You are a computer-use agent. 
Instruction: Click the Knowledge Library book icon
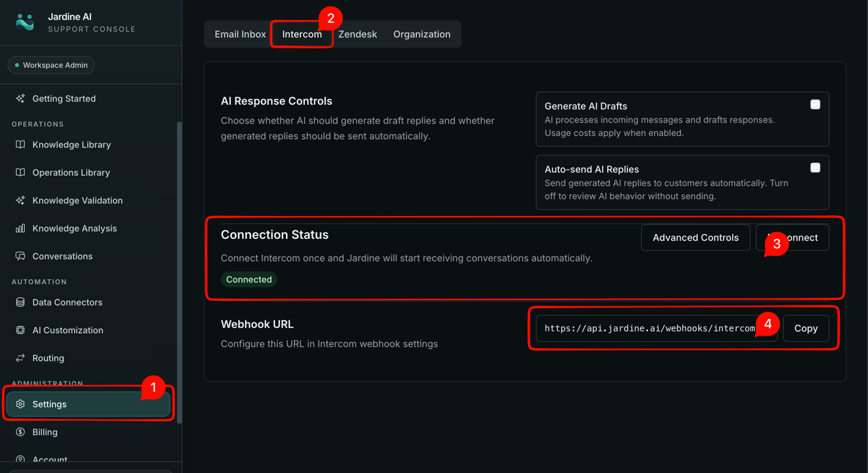click(20, 145)
